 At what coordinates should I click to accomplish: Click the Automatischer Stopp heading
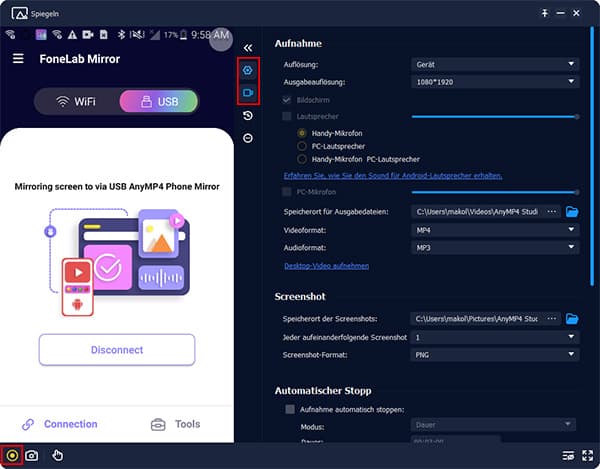click(x=323, y=391)
